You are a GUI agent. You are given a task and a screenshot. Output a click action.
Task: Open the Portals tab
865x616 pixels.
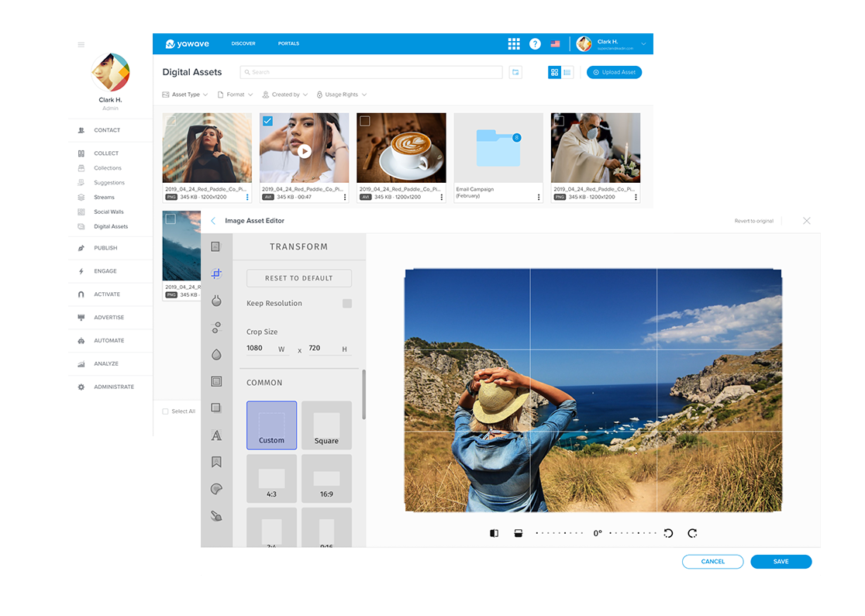tap(288, 43)
